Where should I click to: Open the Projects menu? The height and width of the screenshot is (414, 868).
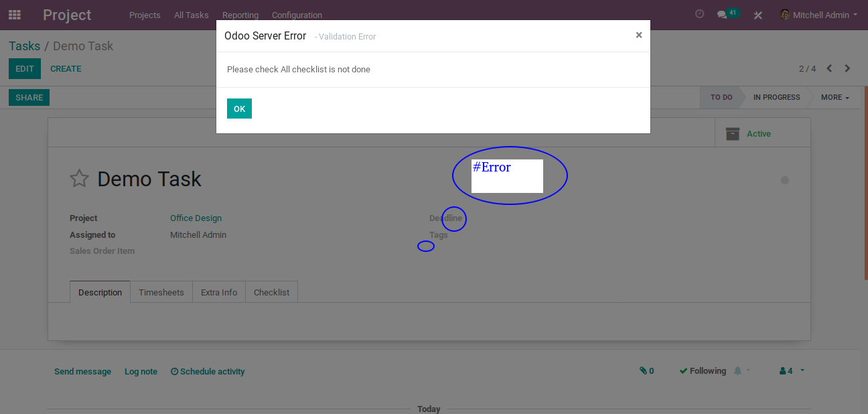coord(145,15)
